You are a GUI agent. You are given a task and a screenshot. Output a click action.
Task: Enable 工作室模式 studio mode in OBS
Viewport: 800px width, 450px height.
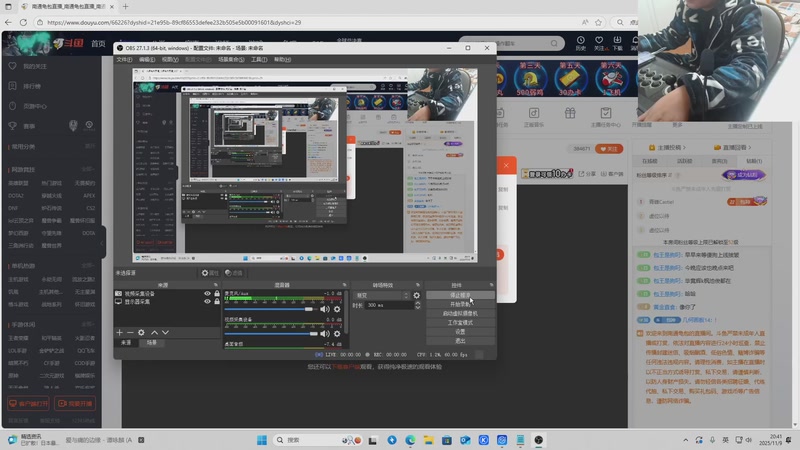tap(460, 322)
